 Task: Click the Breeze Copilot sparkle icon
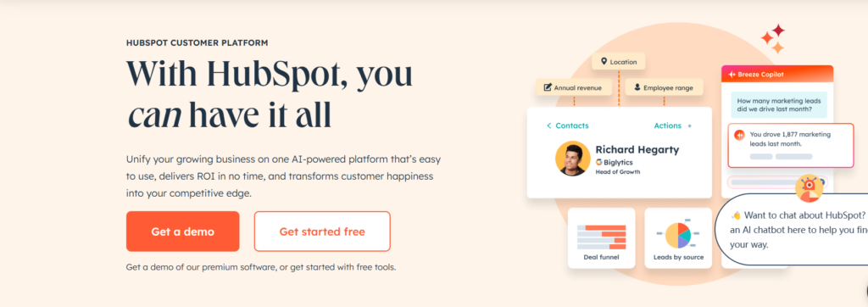coord(732,75)
